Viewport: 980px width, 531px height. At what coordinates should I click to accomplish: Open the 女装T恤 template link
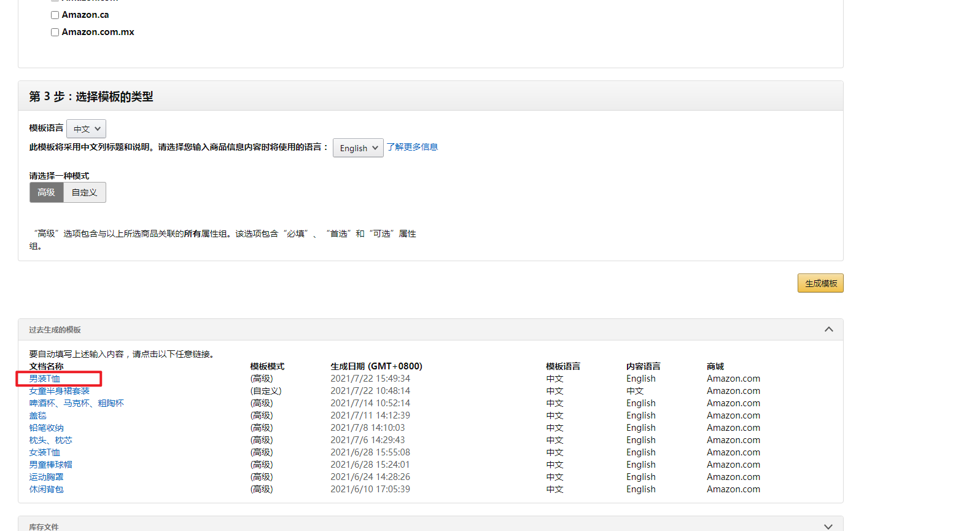point(45,452)
